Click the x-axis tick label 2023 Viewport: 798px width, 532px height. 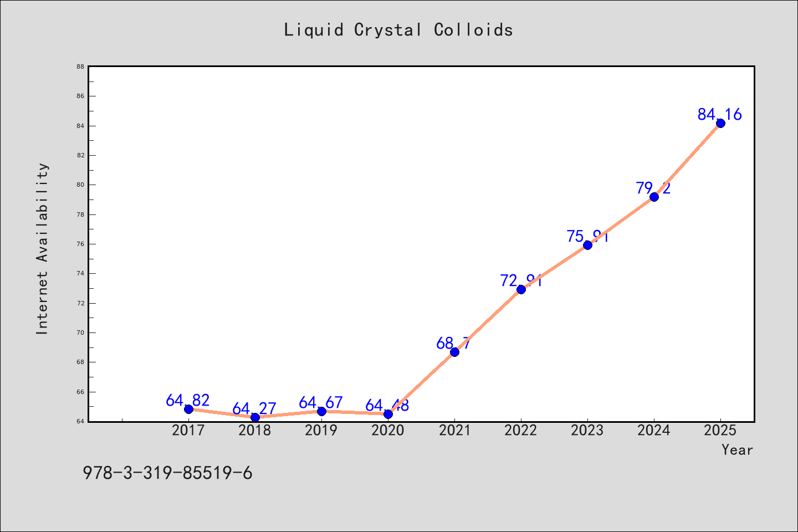pyautogui.click(x=587, y=431)
